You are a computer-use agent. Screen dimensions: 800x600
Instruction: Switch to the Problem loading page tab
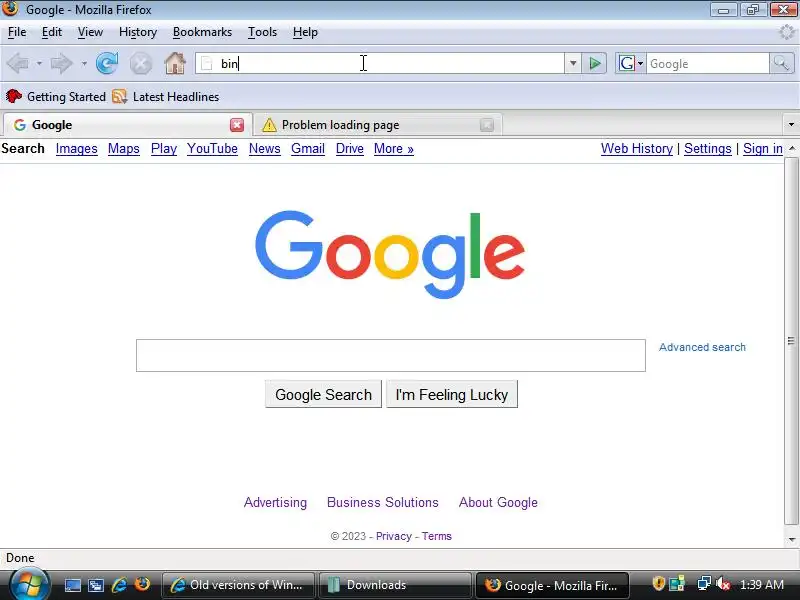tap(378, 125)
